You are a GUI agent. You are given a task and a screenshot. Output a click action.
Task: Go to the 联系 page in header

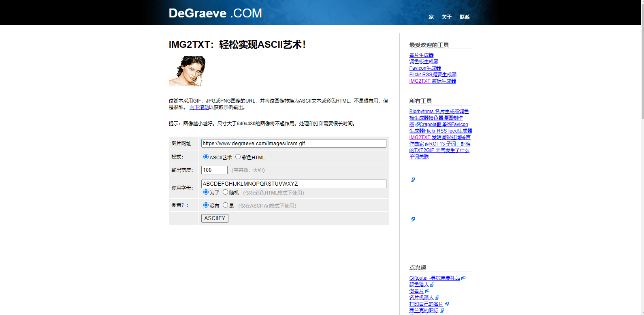coord(465,17)
